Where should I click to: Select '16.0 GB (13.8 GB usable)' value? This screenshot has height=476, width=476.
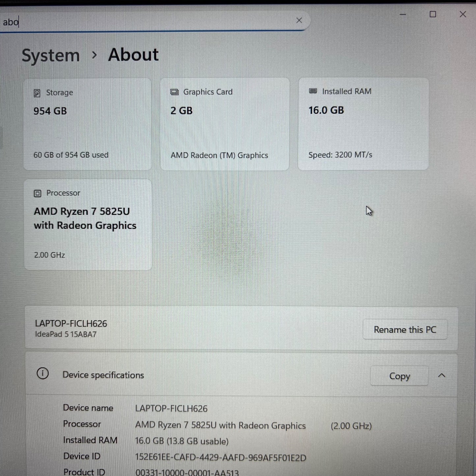(182, 441)
